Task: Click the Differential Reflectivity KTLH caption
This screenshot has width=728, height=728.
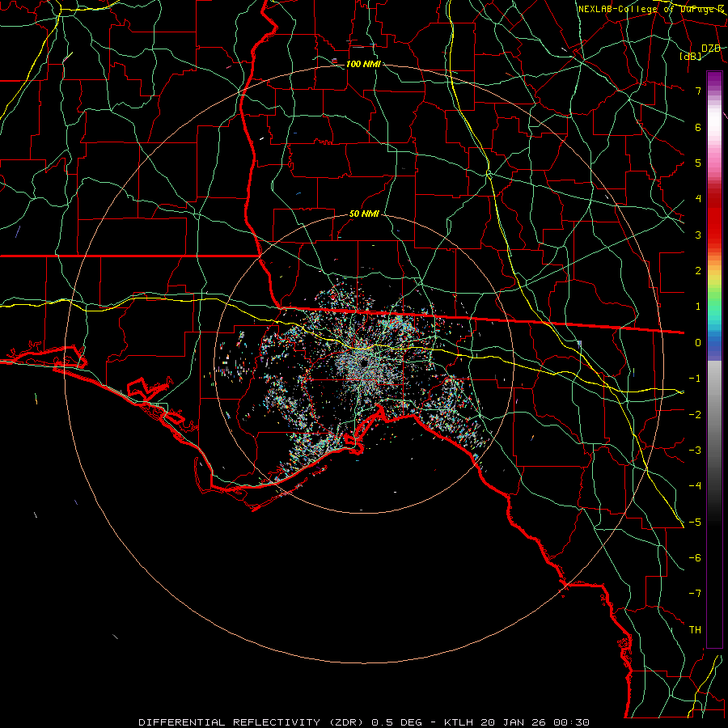Action: 364,722
